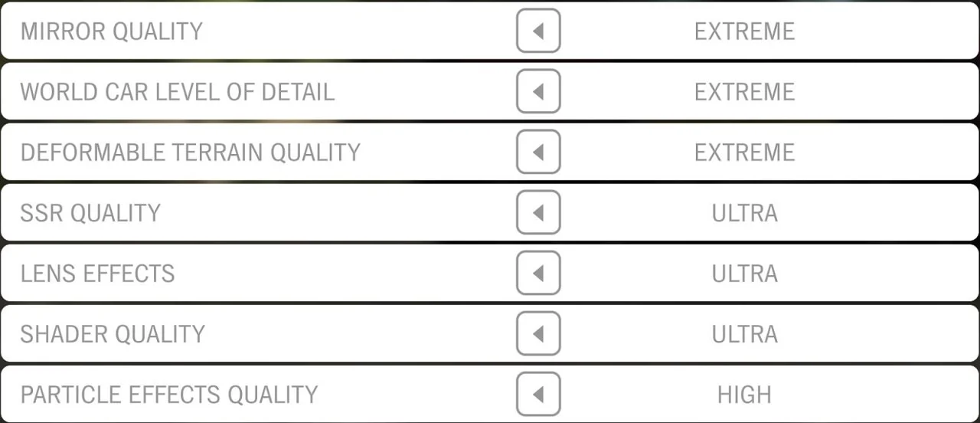The width and height of the screenshot is (980, 423).
Task: Choose the Lens Effects setting label
Action: pos(98,274)
